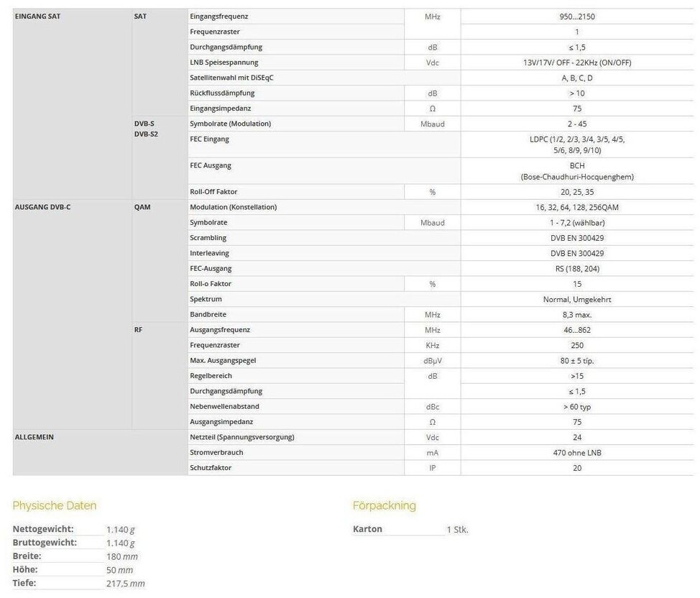Click the Eingangsfrequenz row label
Viewport: 700px width, 598px height.
tap(219, 16)
